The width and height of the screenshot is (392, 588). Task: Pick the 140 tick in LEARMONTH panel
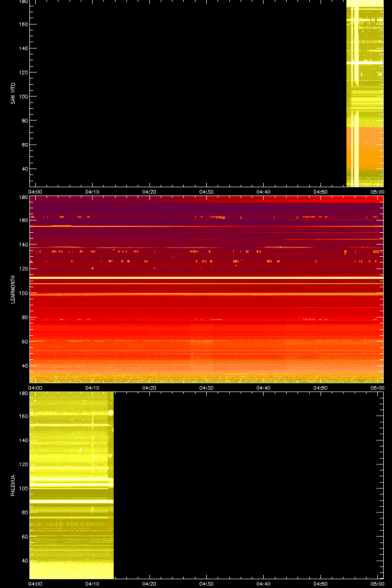pyautogui.click(x=23, y=245)
